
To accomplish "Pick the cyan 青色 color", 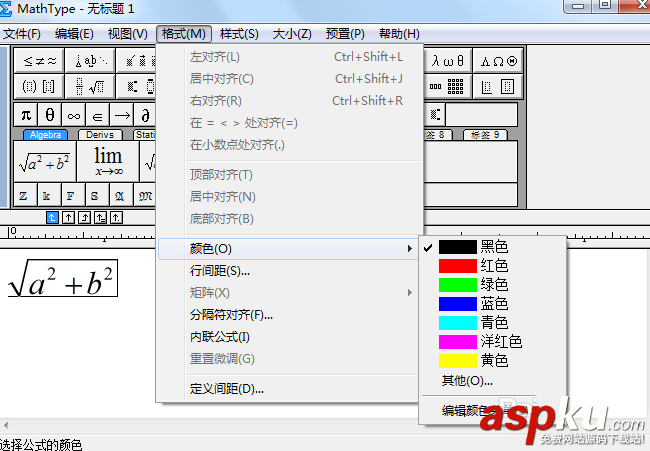I will 493,322.
